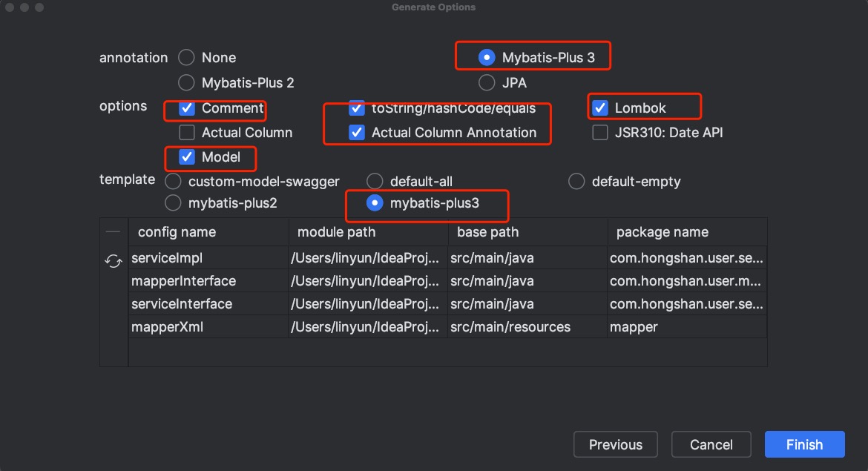The height and width of the screenshot is (471, 868).
Task: Click the base path column header
Action: click(527, 232)
